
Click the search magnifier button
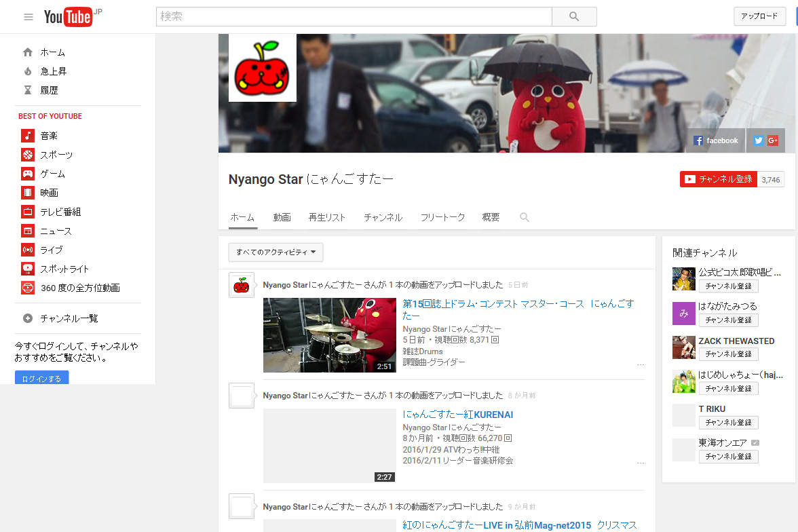coord(574,16)
